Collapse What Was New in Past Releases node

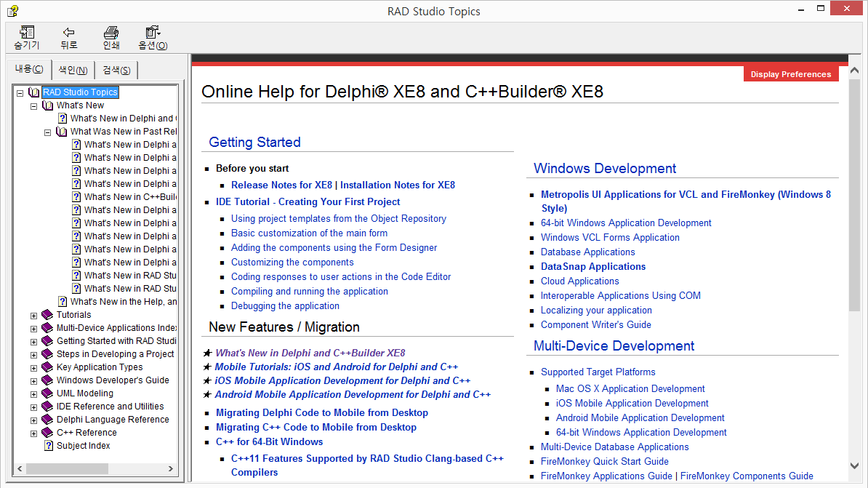47,132
